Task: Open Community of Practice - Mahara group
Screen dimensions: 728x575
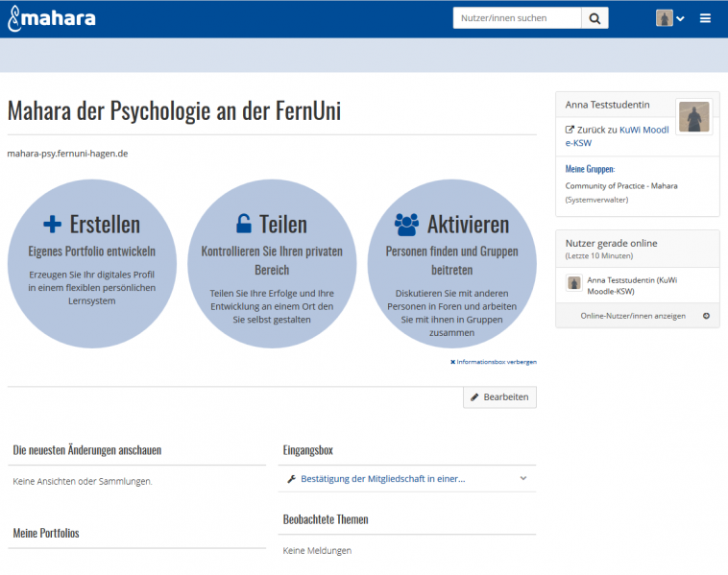Action: [x=621, y=186]
